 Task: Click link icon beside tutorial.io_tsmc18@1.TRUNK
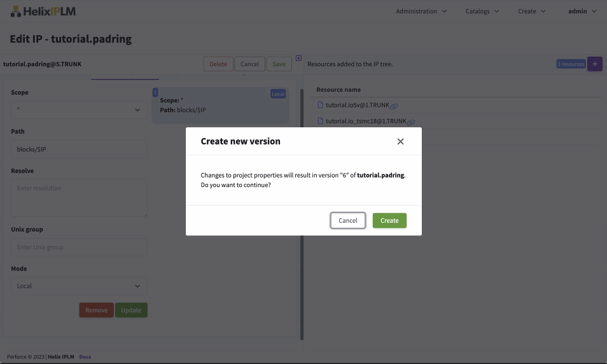coord(411,122)
